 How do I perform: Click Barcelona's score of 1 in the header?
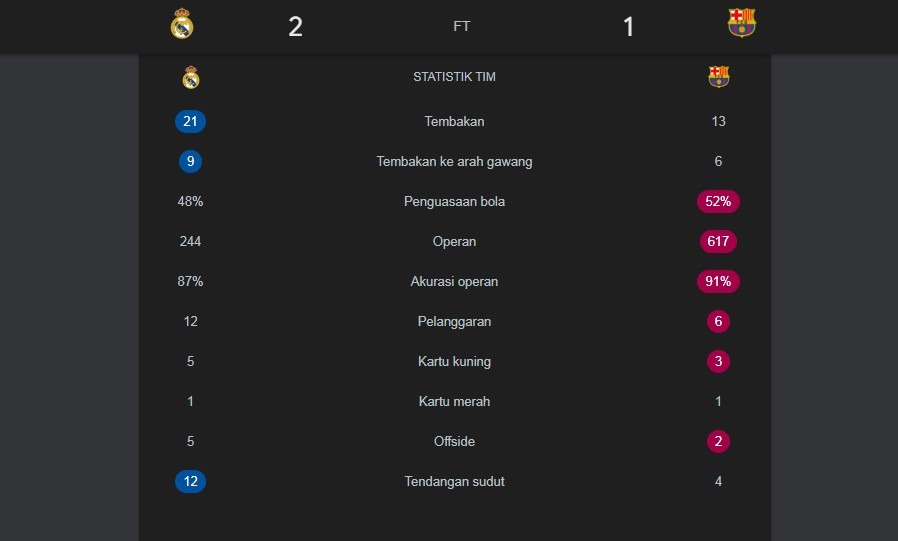628,27
